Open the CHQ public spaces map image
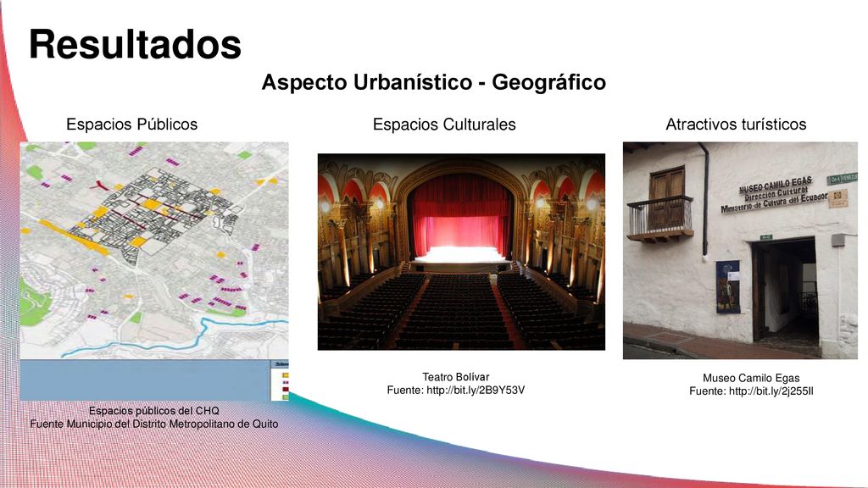 [154, 271]
